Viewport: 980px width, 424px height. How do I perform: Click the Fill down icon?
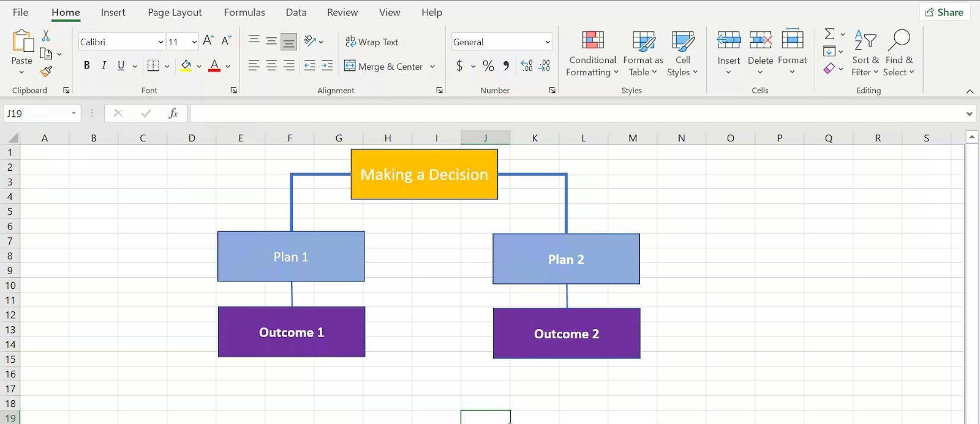click(x=829, y=51)
